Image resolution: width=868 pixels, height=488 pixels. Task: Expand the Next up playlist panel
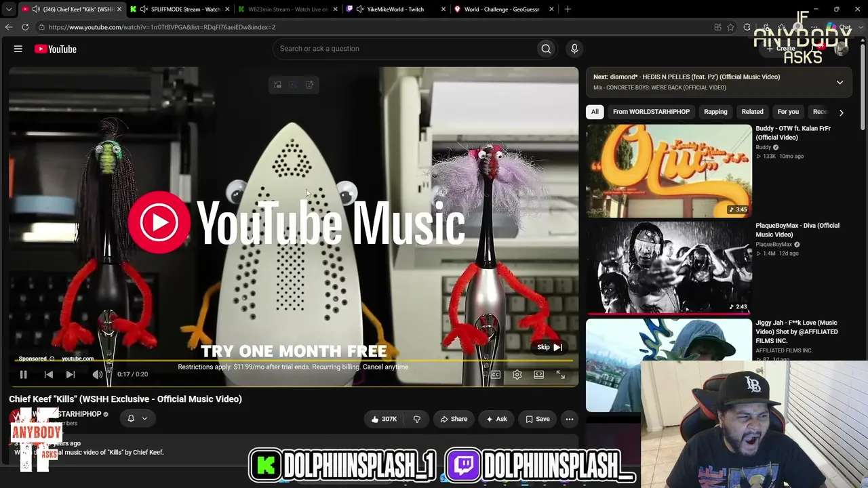point(840,82)
